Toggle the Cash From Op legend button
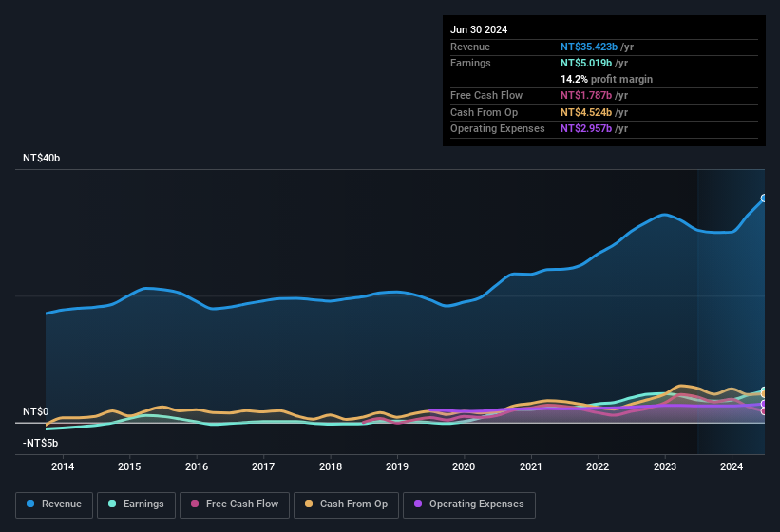 [x=346, y=504]
